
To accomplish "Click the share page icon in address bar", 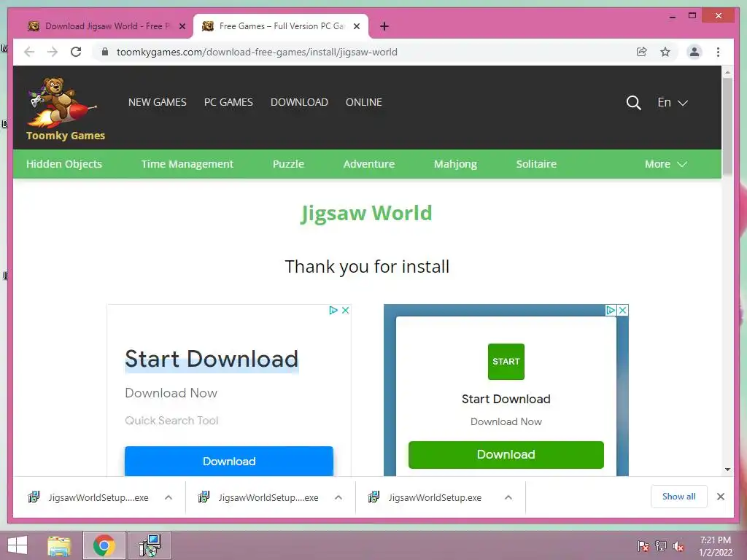I will click(x=642, y=52).
